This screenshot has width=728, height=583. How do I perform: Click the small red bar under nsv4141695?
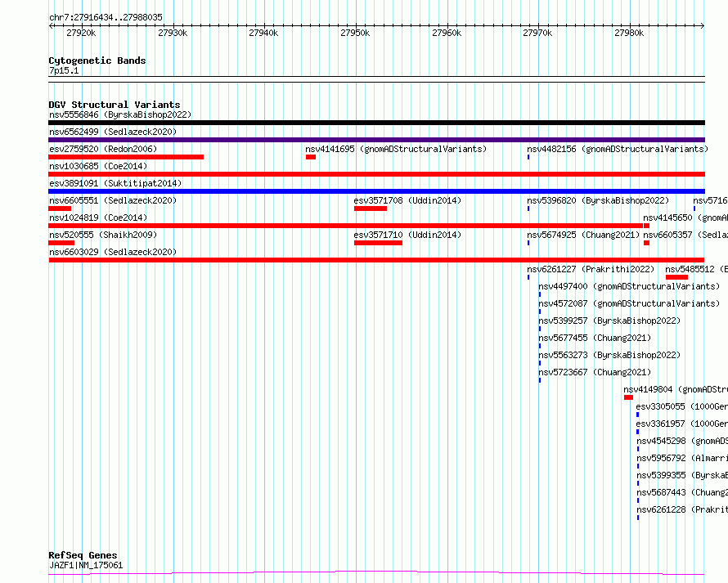pos(311,157)
